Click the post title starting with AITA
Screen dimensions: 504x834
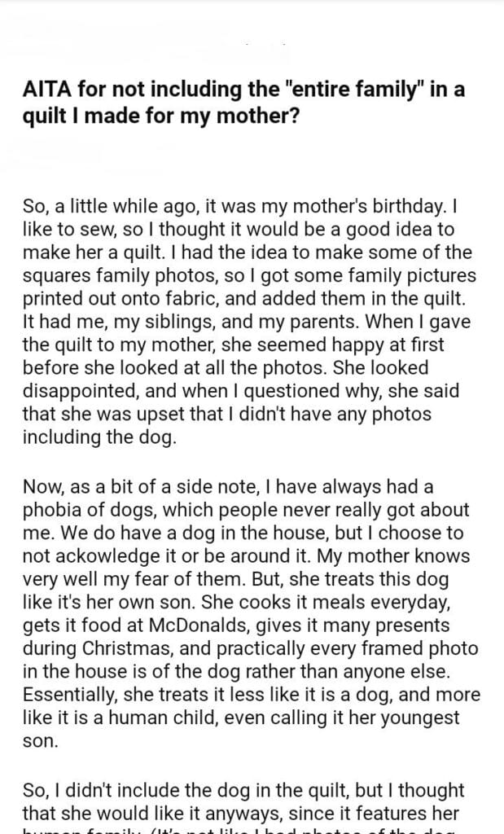tap(244, 103)
